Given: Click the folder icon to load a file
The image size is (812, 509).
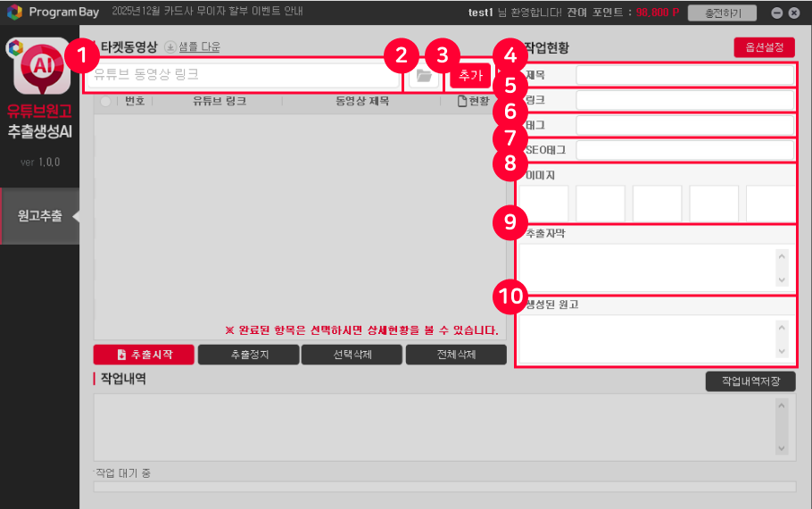Looking at the screenshot, I should click(x=423, y=75).
